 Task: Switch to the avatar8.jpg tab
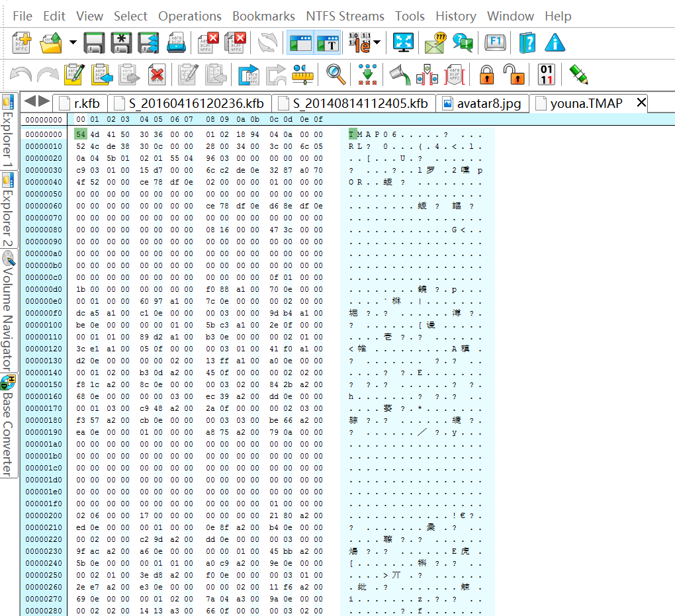click(482, 103)
